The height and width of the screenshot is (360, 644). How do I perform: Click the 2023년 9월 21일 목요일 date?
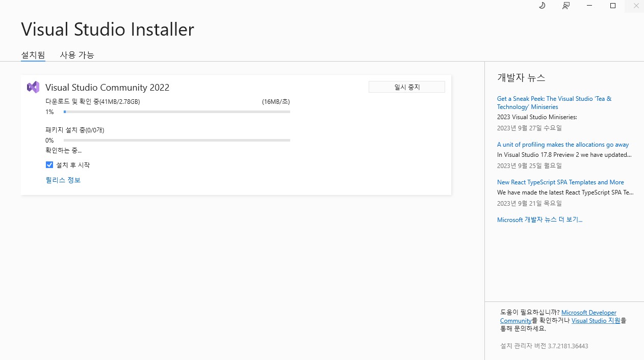click(529, 203)
